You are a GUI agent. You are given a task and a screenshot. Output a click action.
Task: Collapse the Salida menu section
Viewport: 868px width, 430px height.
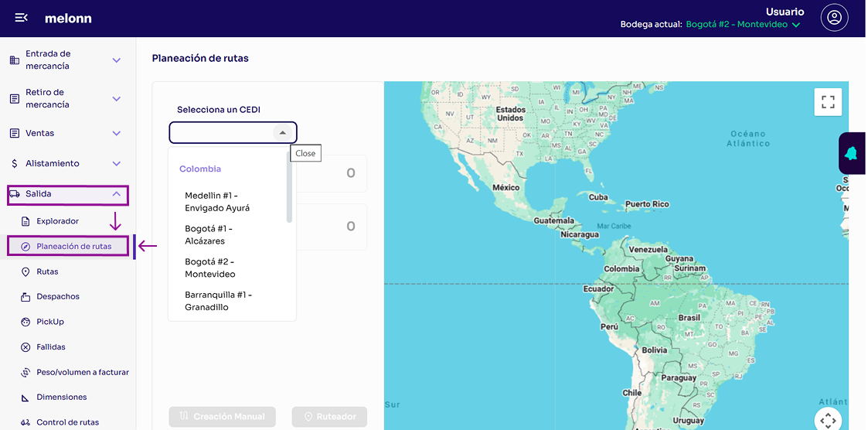117,194
